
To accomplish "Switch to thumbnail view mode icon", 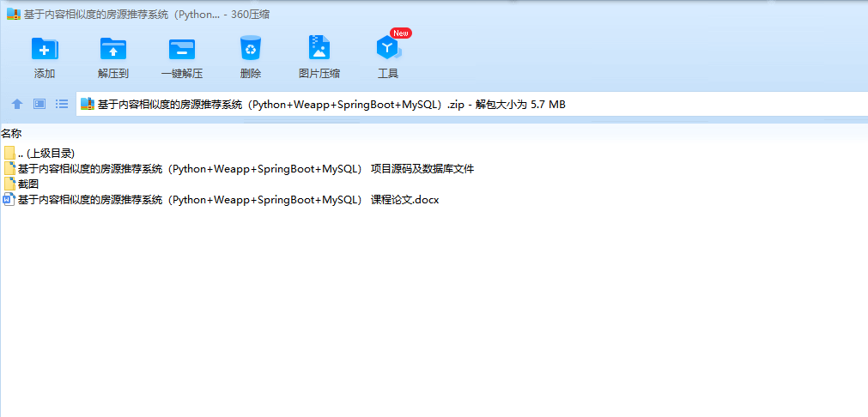I will click(x=39, y=104).
